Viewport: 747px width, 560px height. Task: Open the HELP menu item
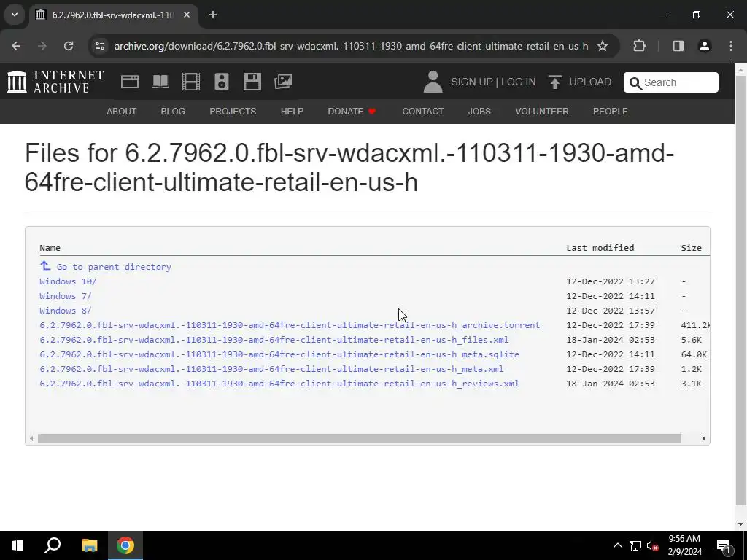coord(292,112)
